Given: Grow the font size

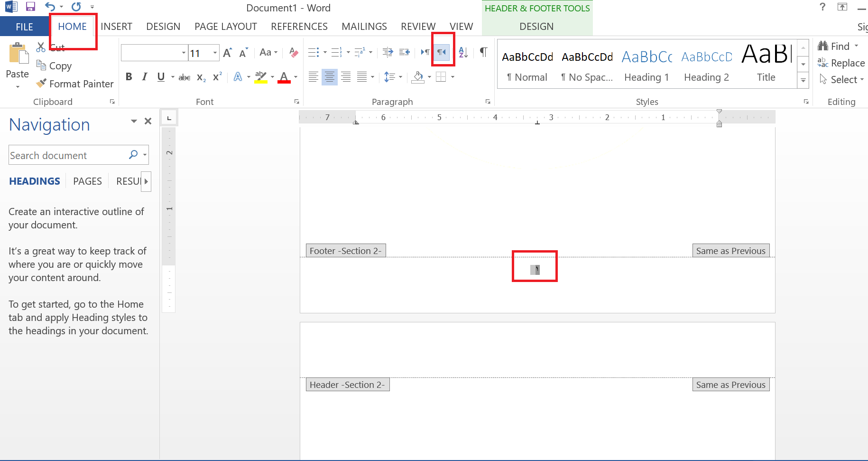Looking at the screenshot, I should (x=228, y=53).
